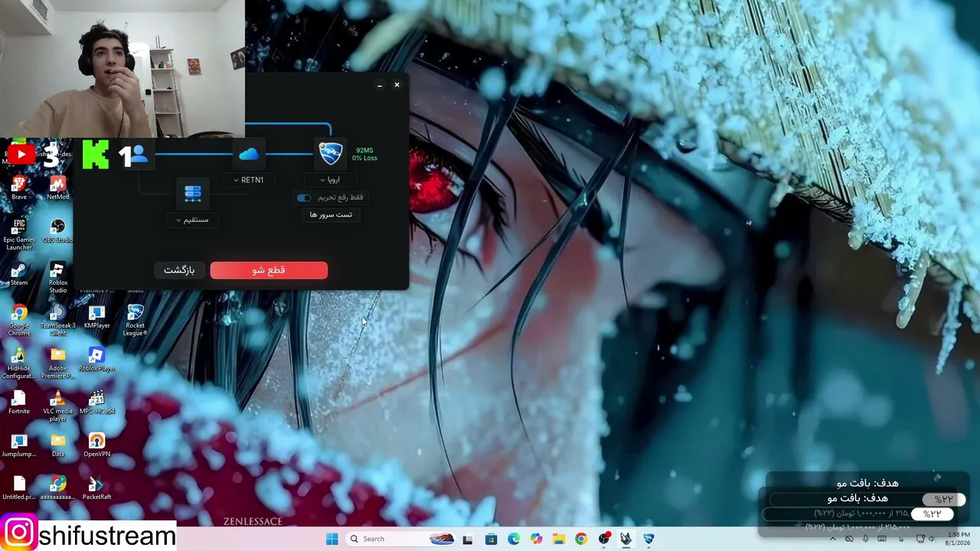Click the server rack icon above مستقیم
This screenshot has height=551, width=980.
click(192, 193)
